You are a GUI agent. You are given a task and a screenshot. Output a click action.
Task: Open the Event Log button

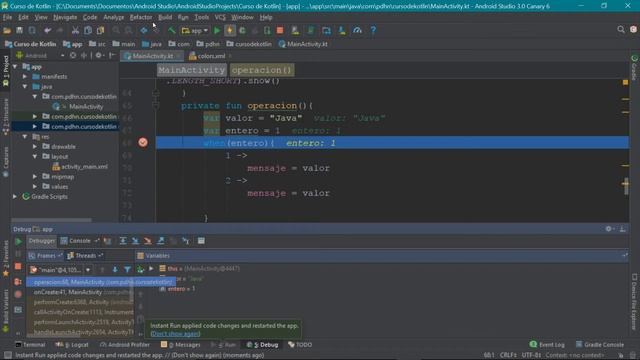tap(547, 344)
